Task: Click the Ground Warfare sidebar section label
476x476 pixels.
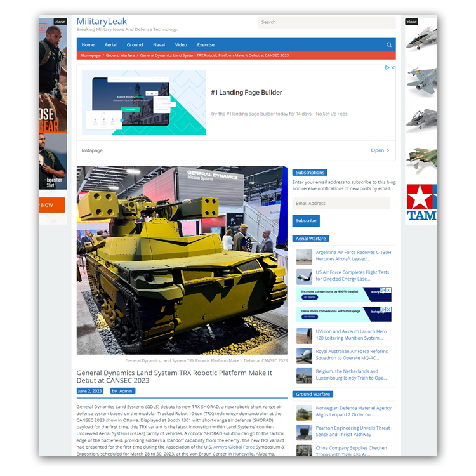Action: (x=313, y=394)
